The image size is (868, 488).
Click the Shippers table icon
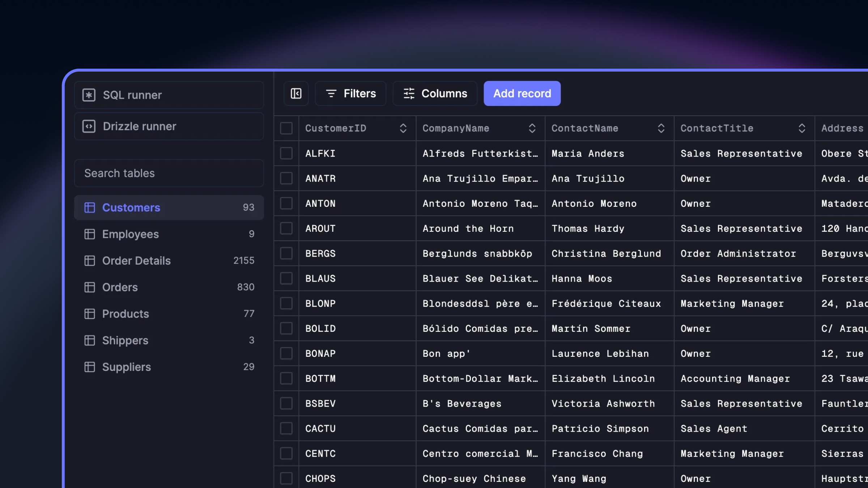point(90,341)
